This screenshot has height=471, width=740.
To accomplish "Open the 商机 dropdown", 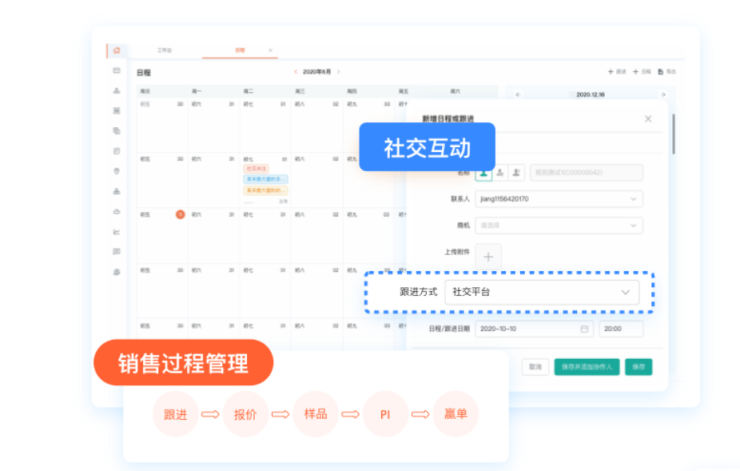I will (558, 226).
